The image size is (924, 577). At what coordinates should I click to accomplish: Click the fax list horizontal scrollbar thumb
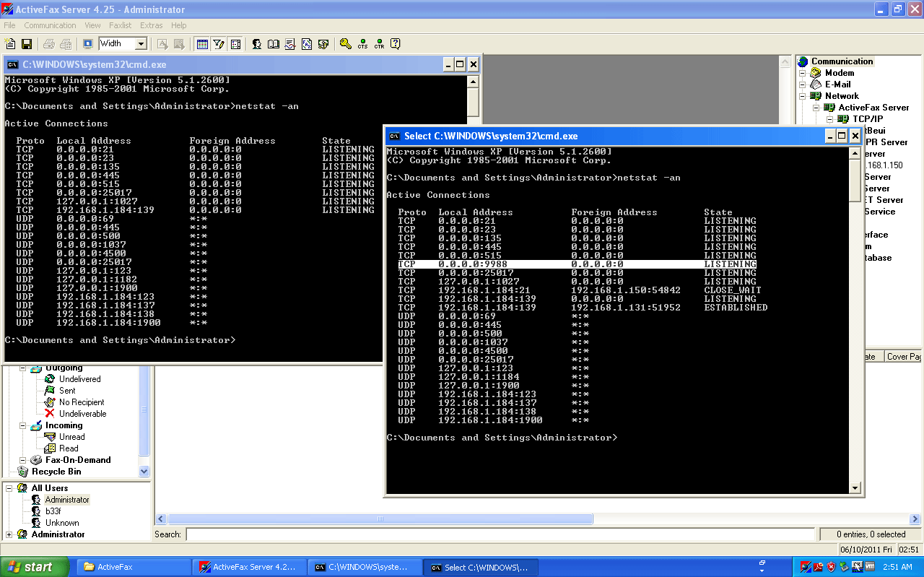380,519
